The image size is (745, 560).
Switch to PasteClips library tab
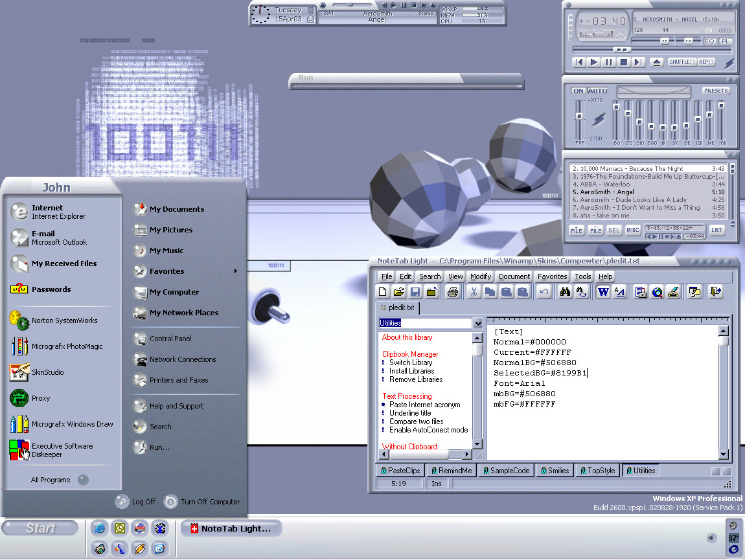pos(400,471)
